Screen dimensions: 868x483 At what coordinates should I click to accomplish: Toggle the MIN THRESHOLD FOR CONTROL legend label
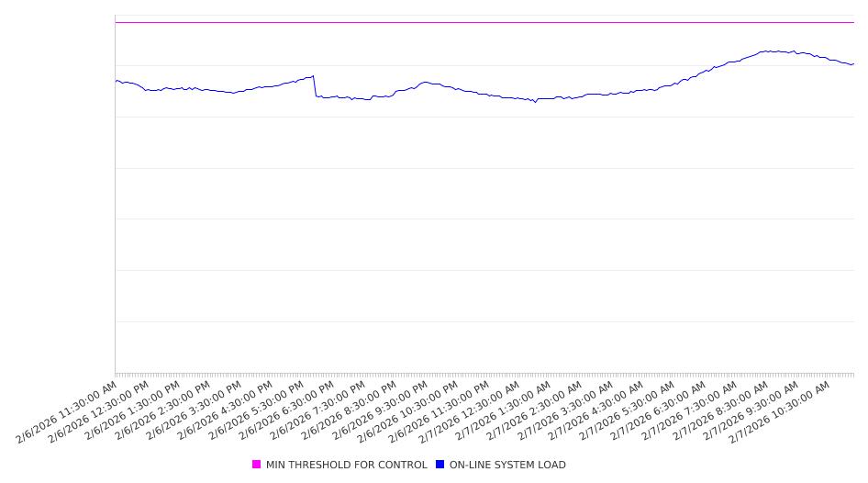(x=346, y=465)
